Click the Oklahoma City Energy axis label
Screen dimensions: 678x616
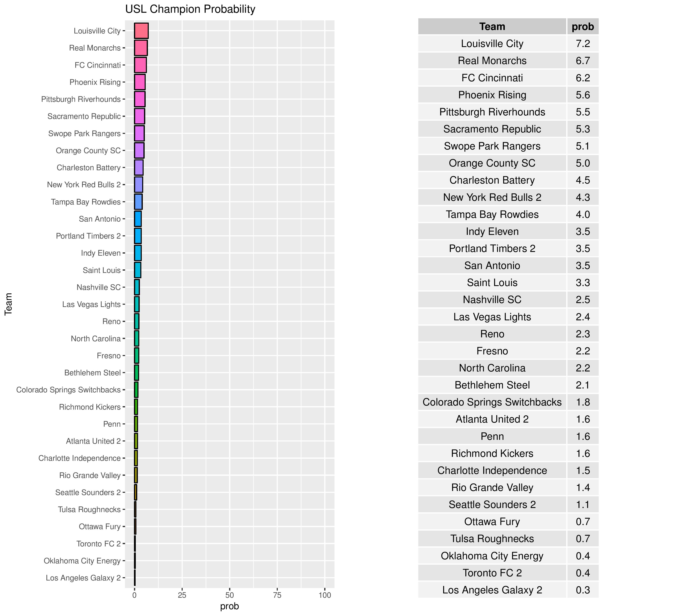82,561
